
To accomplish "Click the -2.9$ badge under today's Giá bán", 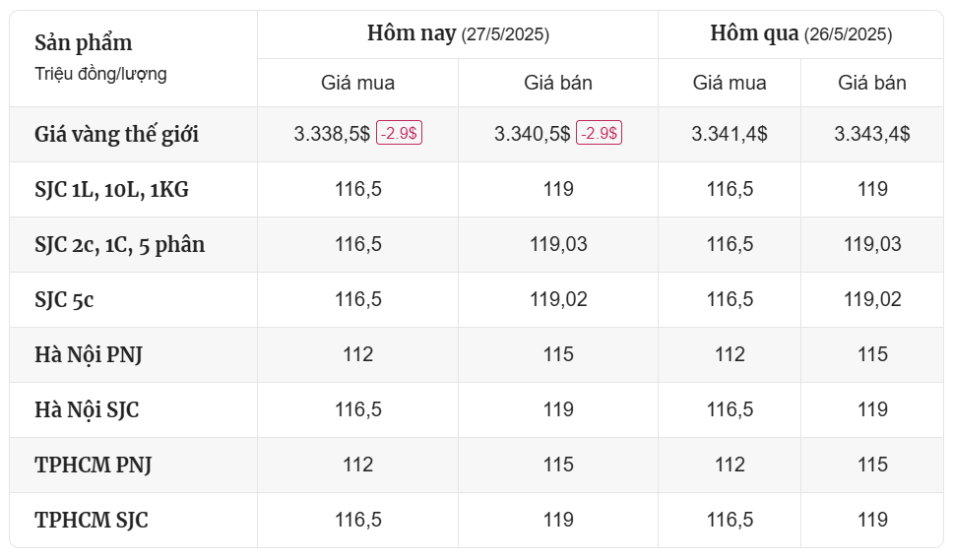I will pos(600,133).
